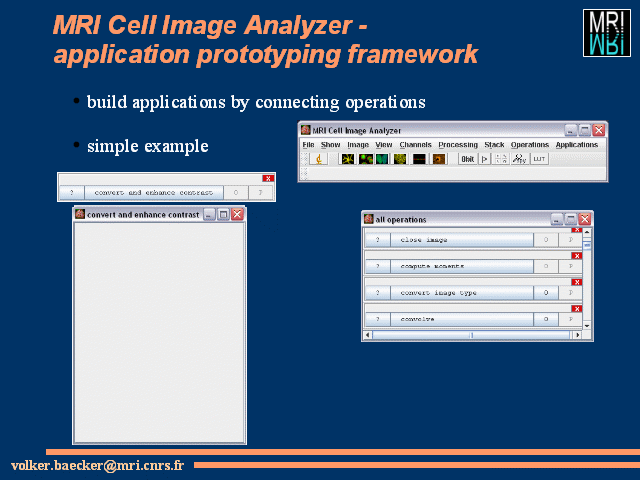Open the Stack menu
Image resolution: width=640 pixels, height=480 pixels.
(494, 144)
